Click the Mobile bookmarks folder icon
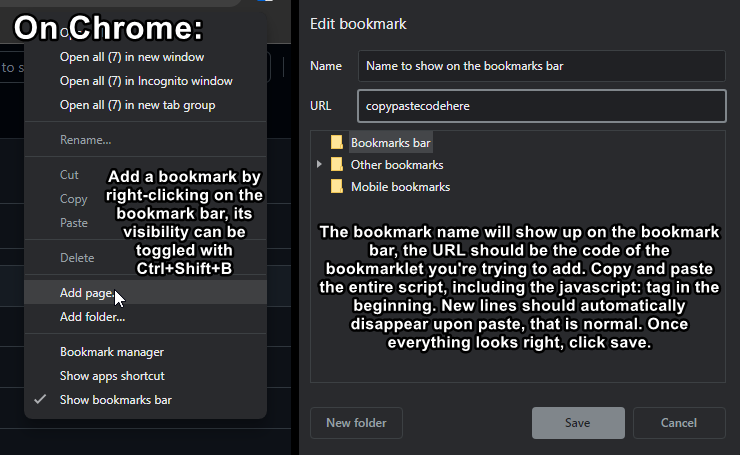740x455 pixels. 337,186
